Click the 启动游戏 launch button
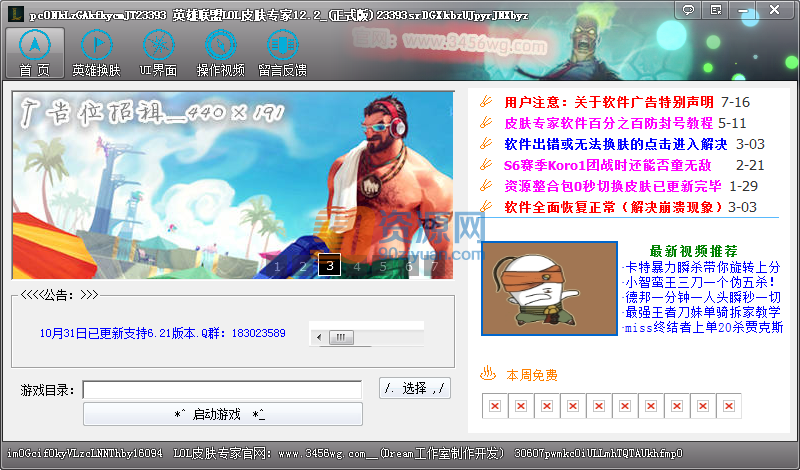Viewport: 800px width, 470px height. [223, 414]
